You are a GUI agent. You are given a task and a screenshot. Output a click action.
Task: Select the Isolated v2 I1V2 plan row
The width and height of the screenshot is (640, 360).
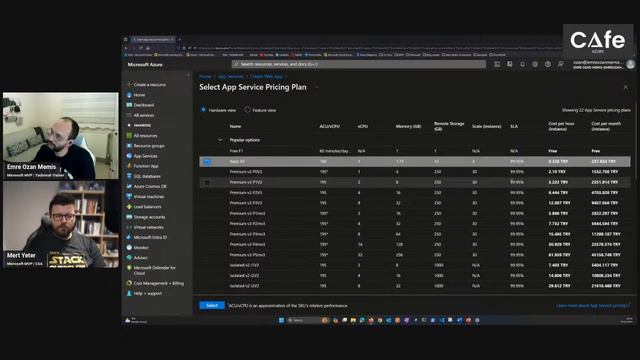(415, 265)
